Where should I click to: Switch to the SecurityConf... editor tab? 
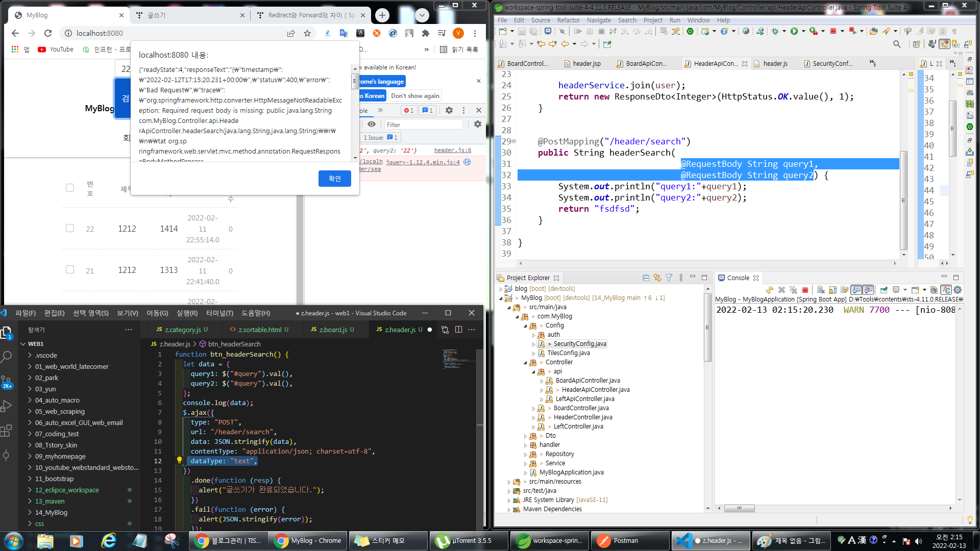(832, 64)
